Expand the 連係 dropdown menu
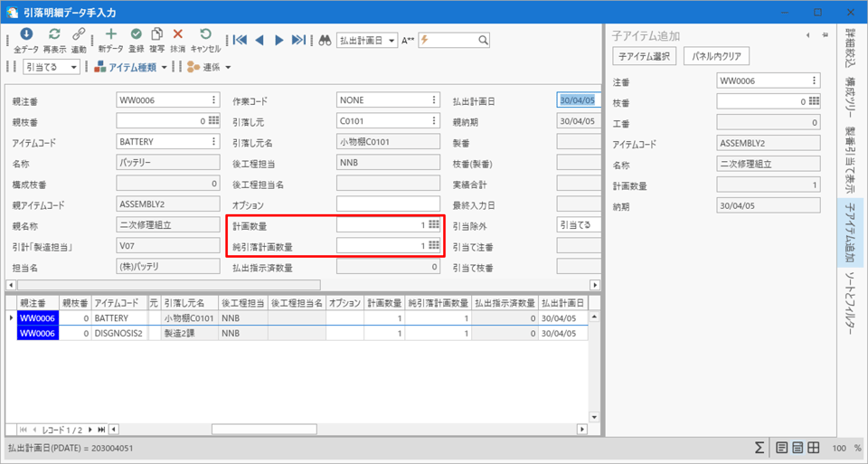Screen dimensions: 868x464 [228, 67]
